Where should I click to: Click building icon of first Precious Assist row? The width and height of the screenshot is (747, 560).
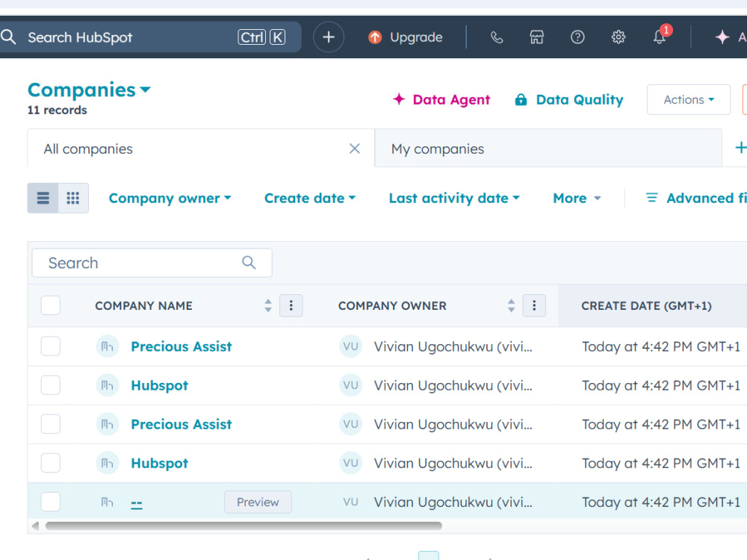107,346
